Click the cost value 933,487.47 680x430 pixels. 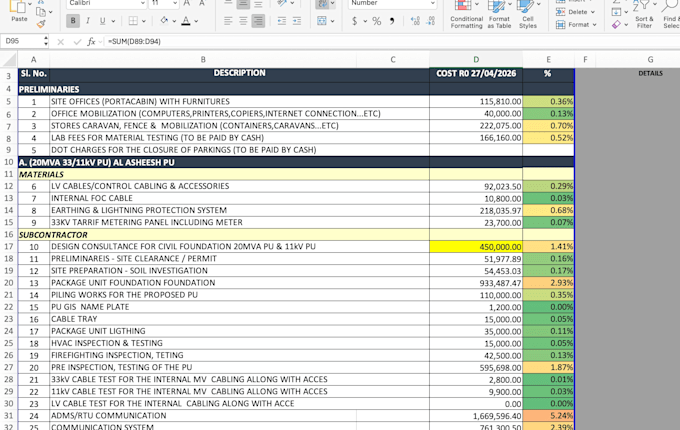[x=476, y=283]
